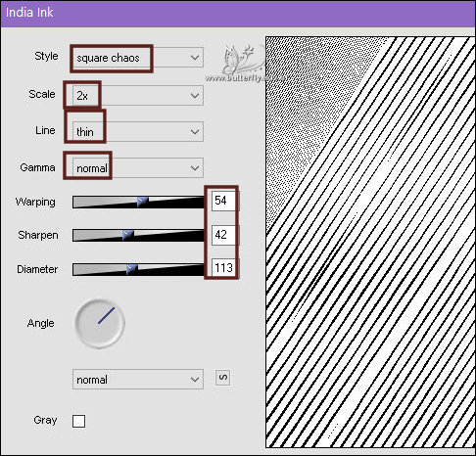The width and height of the screenshot is (476, 456).
Task: Click the Sharpen slider handle
Action: 127,235
